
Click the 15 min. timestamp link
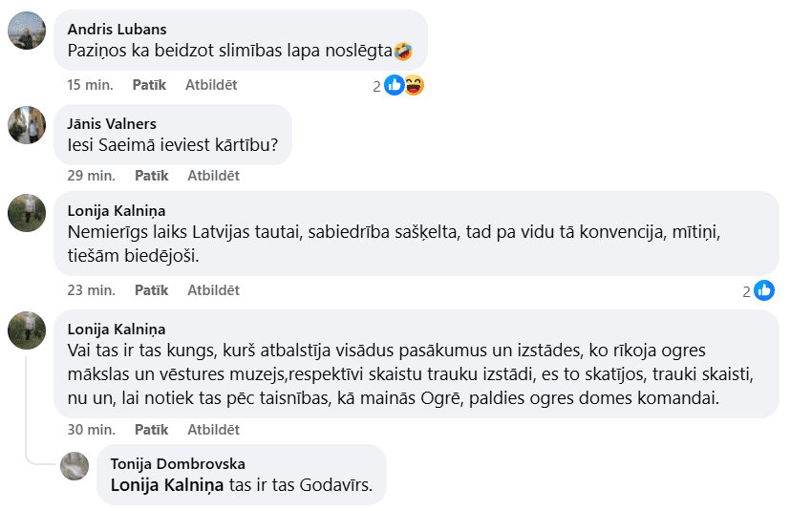90,85
